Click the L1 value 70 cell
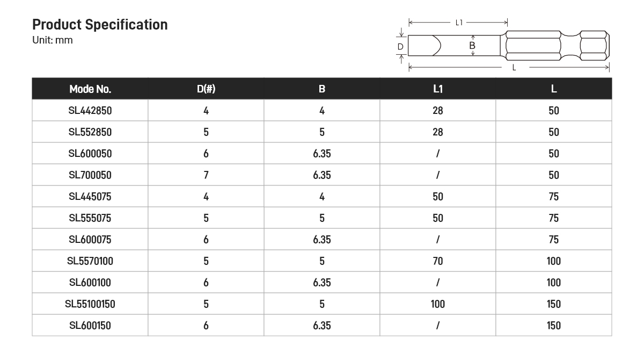Viewport: 644px width, 352px height. click(x=438, y=261)
